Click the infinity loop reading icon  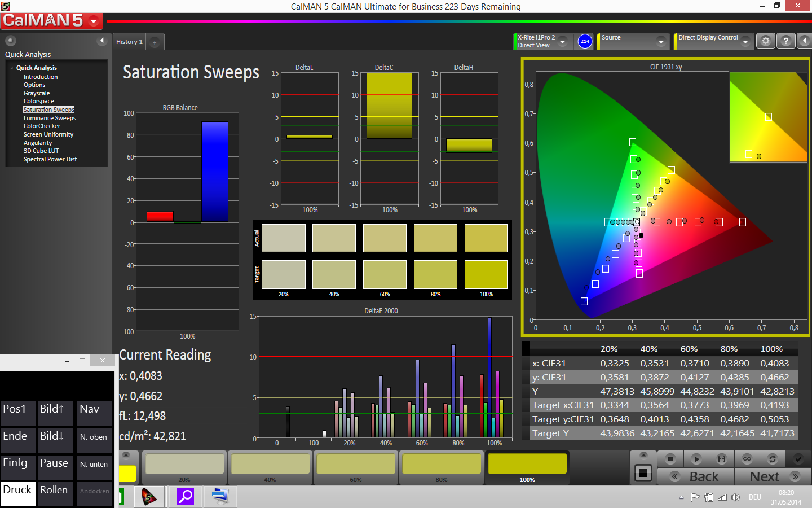click(x=747, y=459)
